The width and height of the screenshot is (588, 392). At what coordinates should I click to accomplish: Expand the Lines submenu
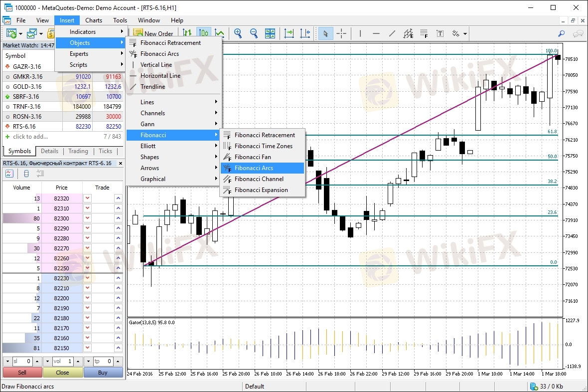[173, 102]
